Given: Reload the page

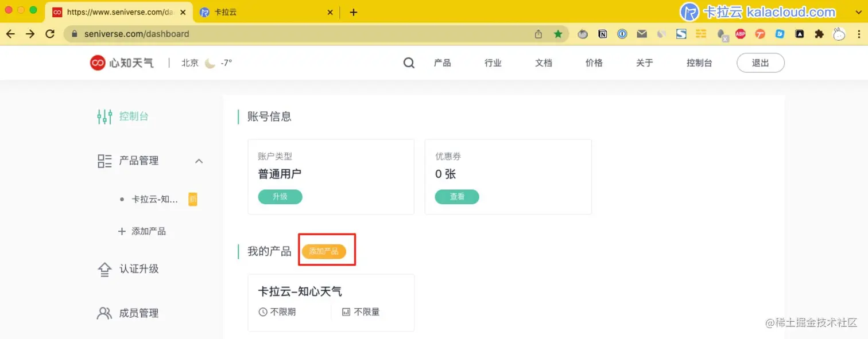Looking at the screenshot, I should pyautogui.click(x=50, y=34).
